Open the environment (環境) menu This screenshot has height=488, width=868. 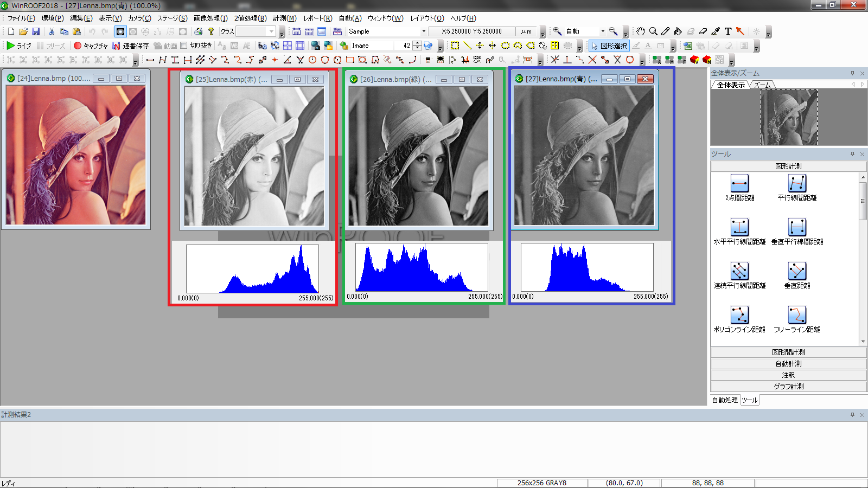53,18
